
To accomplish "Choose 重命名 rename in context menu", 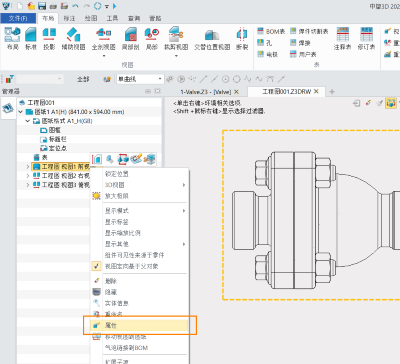I will [x=139, y=314].
